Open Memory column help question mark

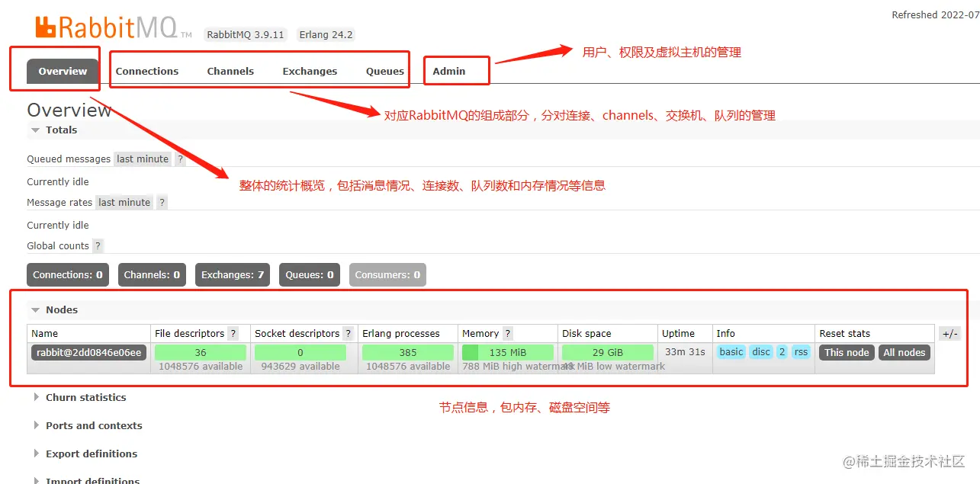(508, 334)
